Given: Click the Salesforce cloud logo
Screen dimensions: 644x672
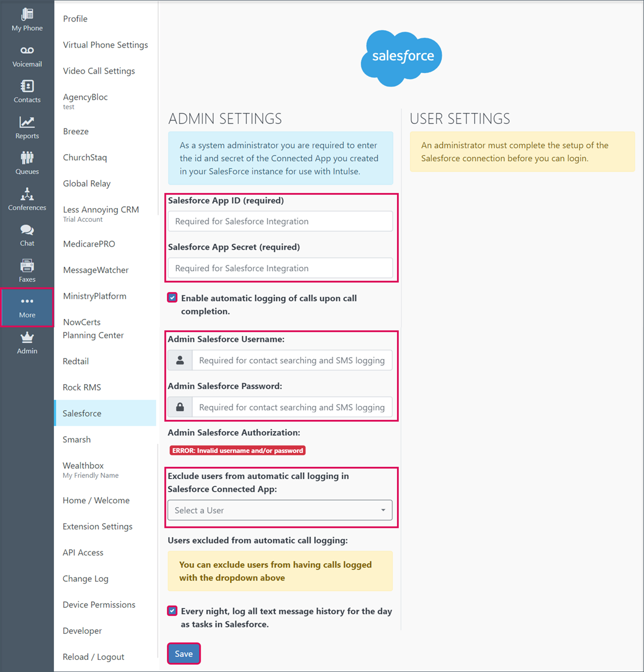Looking at the screenshot, I should tap(401, 58).
